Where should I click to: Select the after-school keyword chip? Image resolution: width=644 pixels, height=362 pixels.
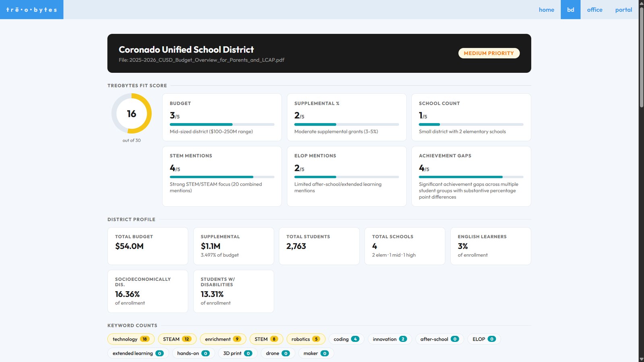tap(440, 339)
